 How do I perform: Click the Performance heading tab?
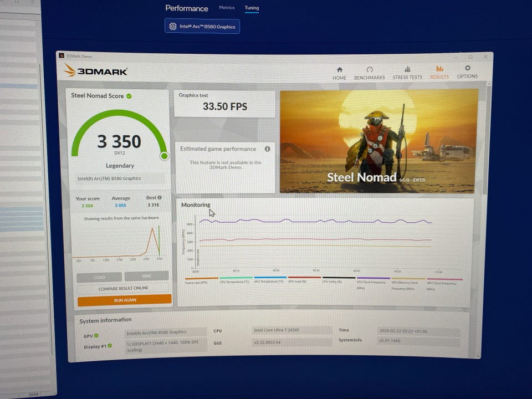pos(187,8)
